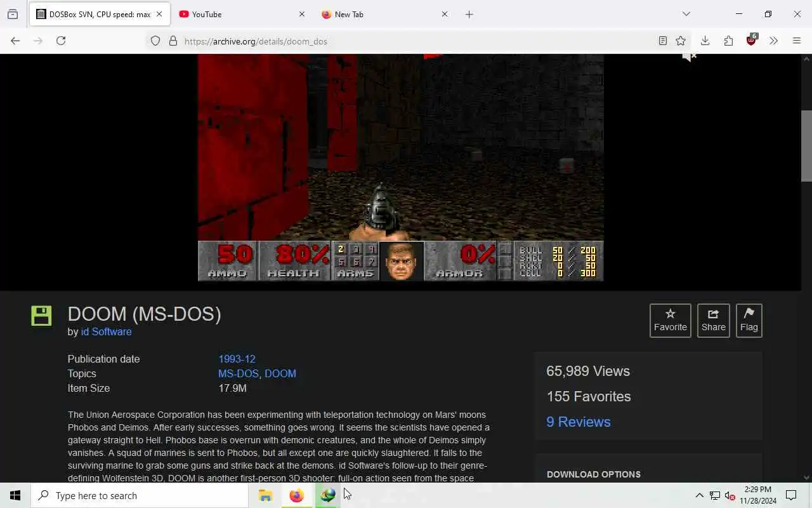Click the 155 Favorites text

[x=589, y=396]
